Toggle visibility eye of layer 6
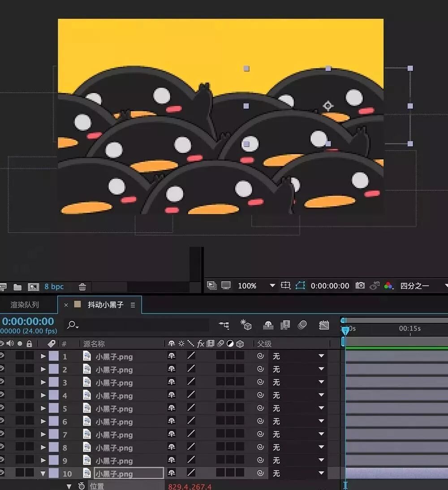The height and width of the screenshot is (490, 448). pyautogui.click(x=2, y=421)
